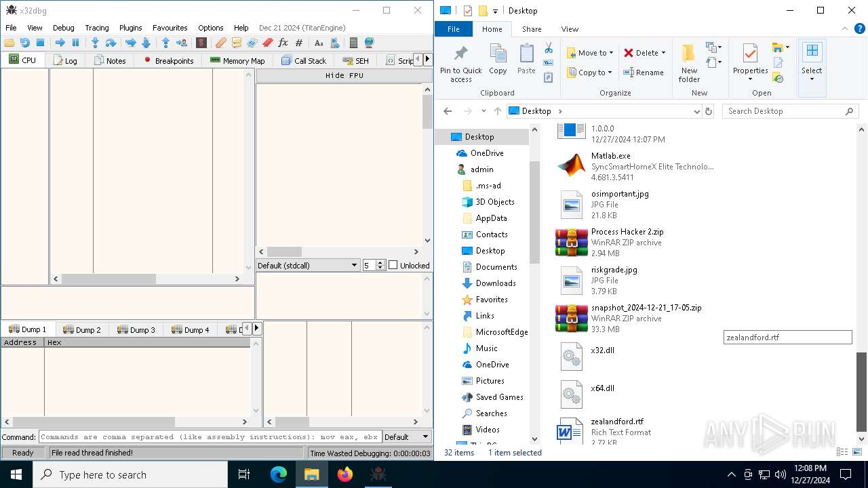Click the New folder button
This screenshot has width=868, height=488.
pyautogui.click(x=689, y=62)
